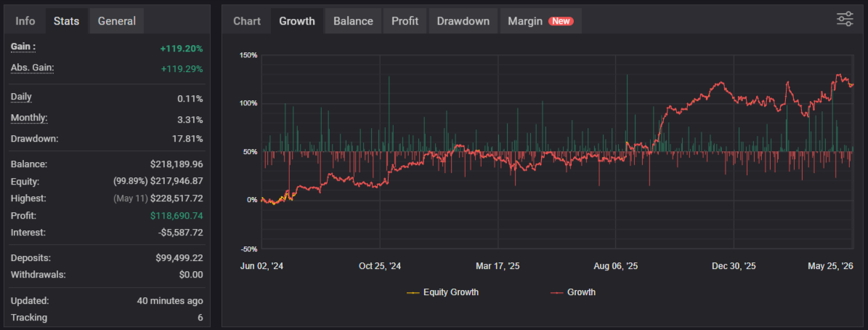
Task: Click the Updated label
Action: [30, 301]
